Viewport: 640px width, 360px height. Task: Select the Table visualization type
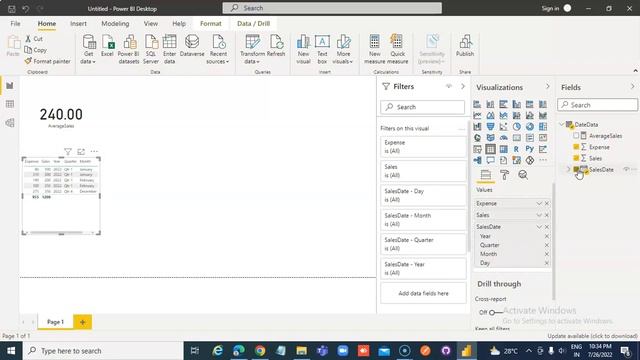pos(490,149)
